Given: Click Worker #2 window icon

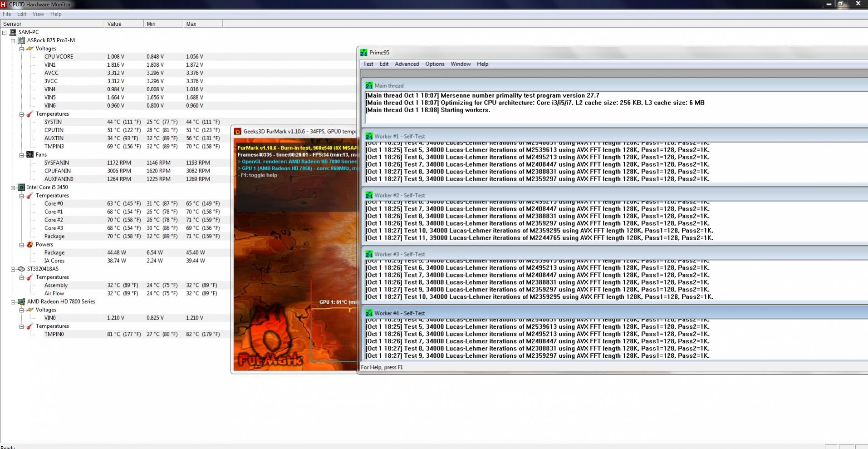Looking at the screenshot, I should pyautogui.click(x=369, y=195).
